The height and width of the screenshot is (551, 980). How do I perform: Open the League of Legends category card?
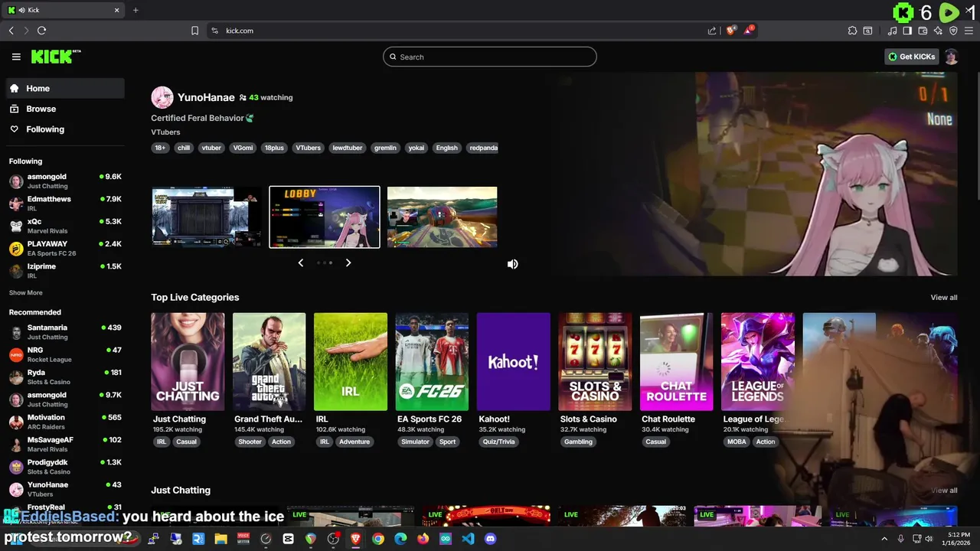(758, 362)
